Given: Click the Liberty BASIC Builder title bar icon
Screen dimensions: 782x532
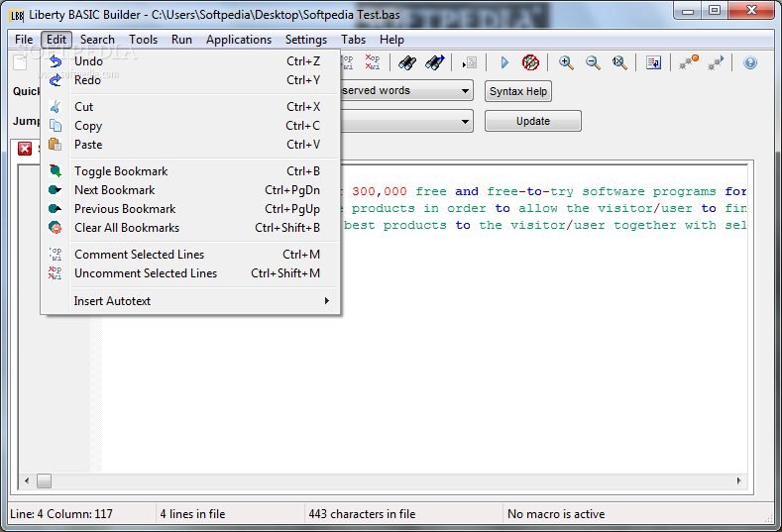Looking at the screenshot, I should pyautogui.click(x=17, y=16).
